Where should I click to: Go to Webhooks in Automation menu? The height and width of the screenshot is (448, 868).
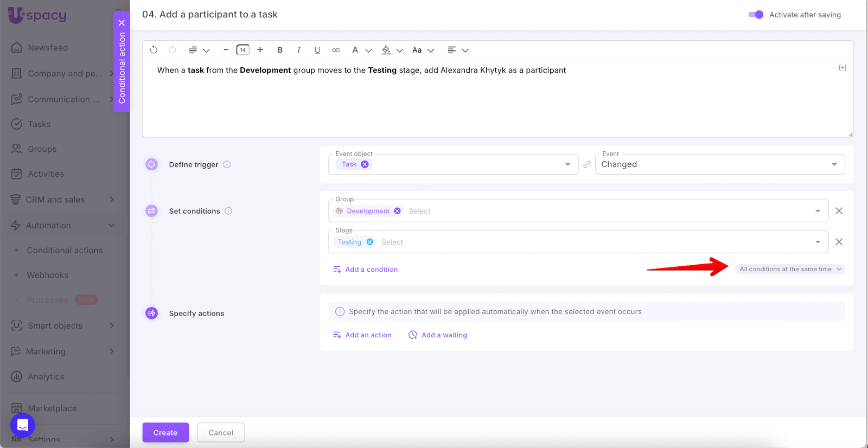coord(48,275)
